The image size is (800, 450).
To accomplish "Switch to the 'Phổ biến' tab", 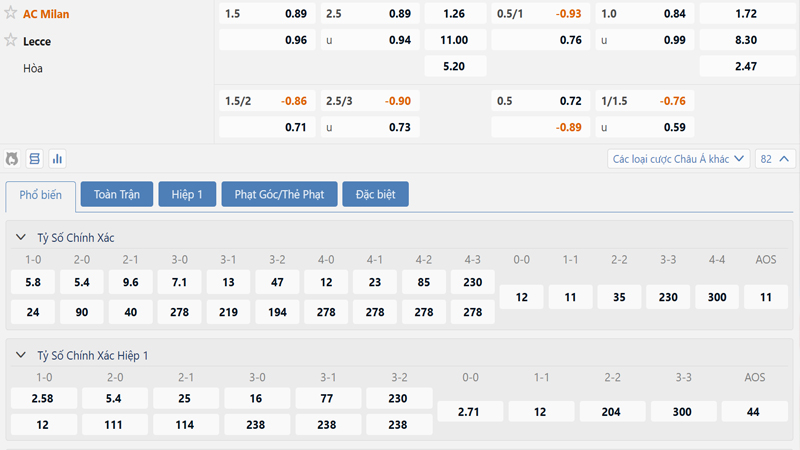I will (x=40, y=194).
